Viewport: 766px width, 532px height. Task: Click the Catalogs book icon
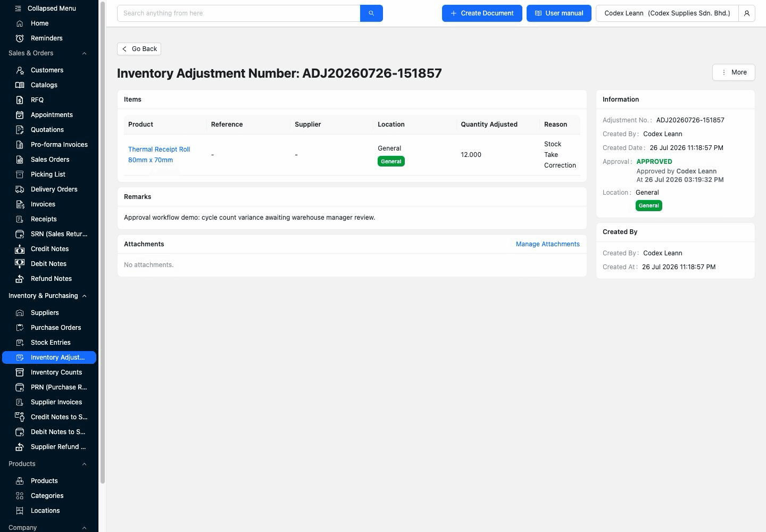(x=20, y=85)
